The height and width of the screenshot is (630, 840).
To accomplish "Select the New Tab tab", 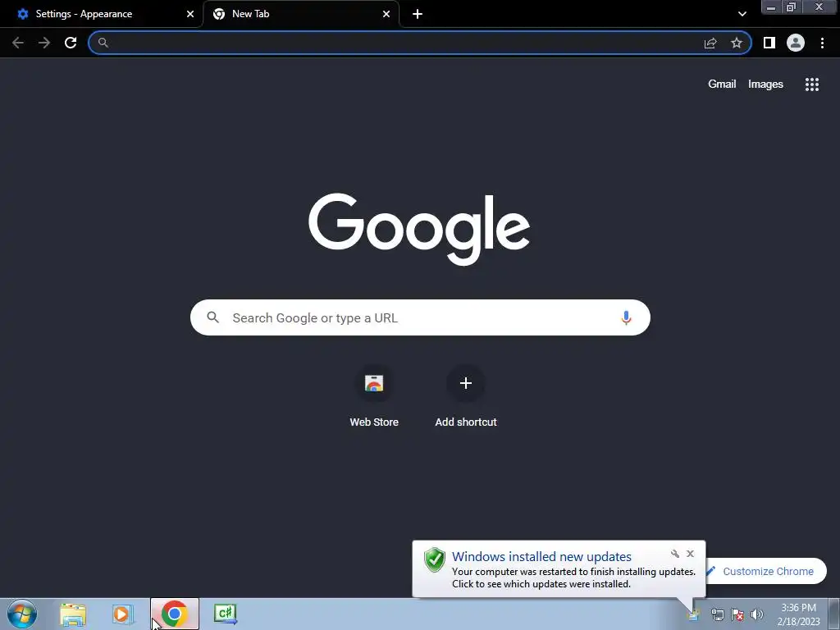I will click(x=301, y=14).
